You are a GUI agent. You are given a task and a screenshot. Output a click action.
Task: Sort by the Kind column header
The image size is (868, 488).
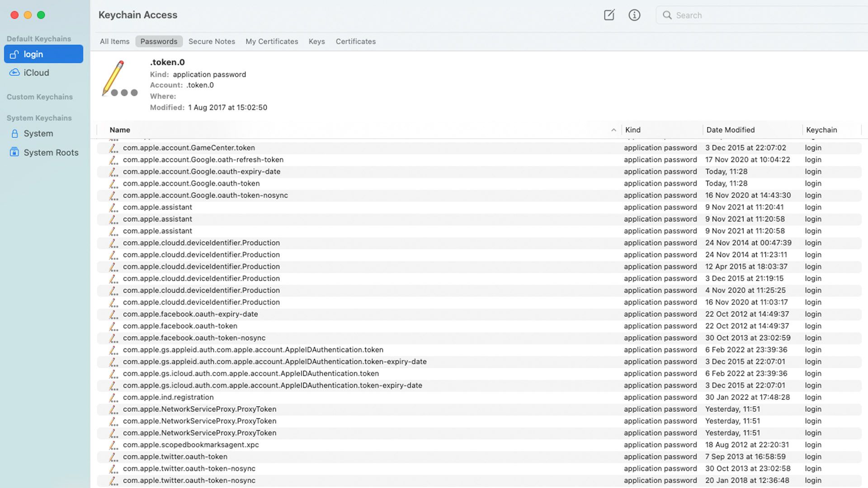(632, 130)
